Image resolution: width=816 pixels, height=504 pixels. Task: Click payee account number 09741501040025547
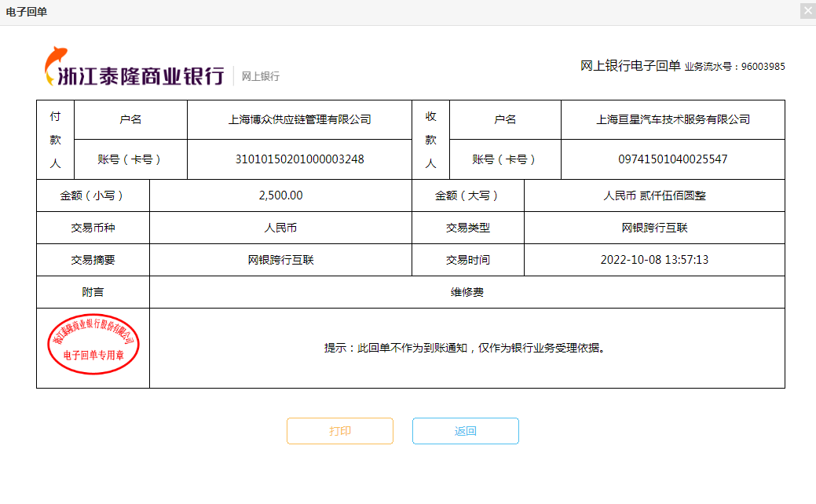(x=672, y=159)
